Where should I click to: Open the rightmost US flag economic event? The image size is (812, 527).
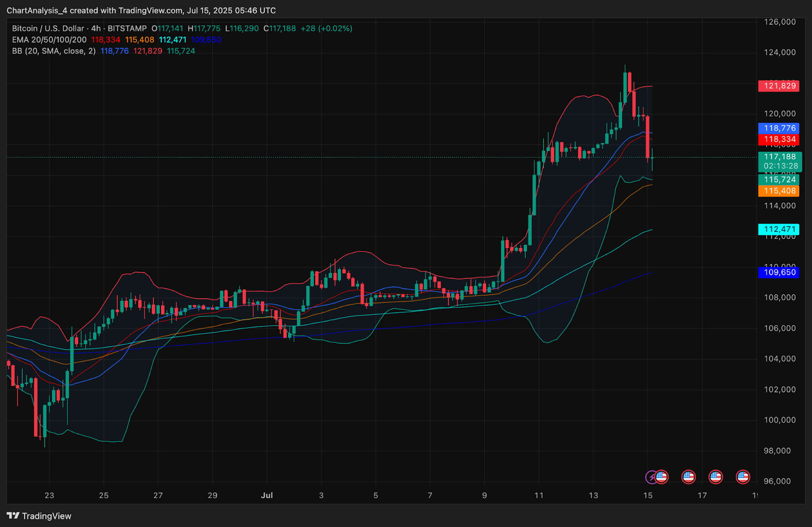pos(743,477)
